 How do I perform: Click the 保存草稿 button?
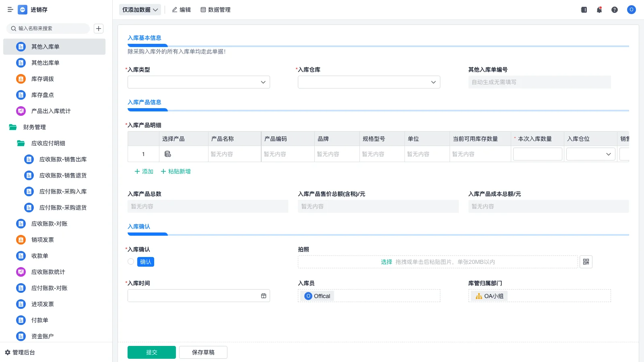pyautogui.click(x=203, y=352)
